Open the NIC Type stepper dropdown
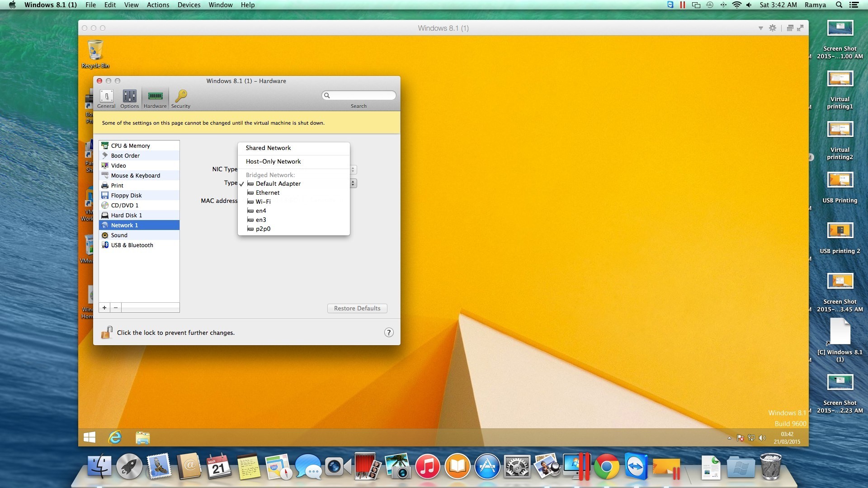This screenshot has height=488, width=868. pyautogui.click(x=353, y=169)
